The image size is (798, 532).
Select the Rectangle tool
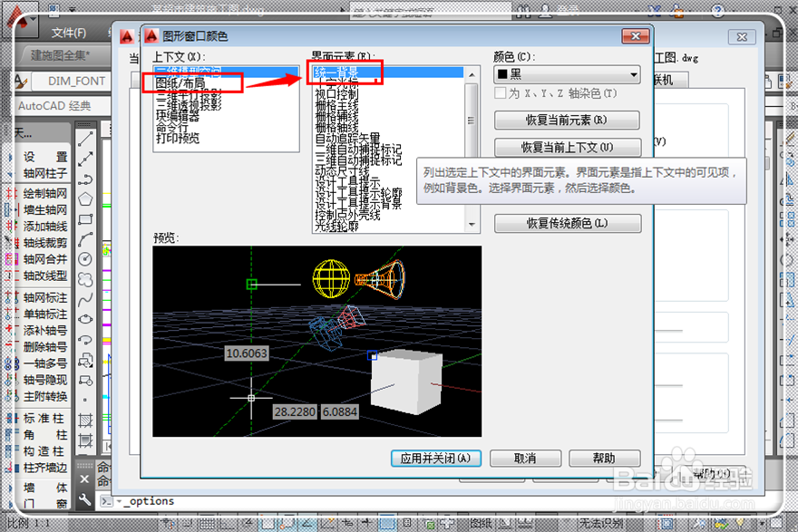coord(85,219)
